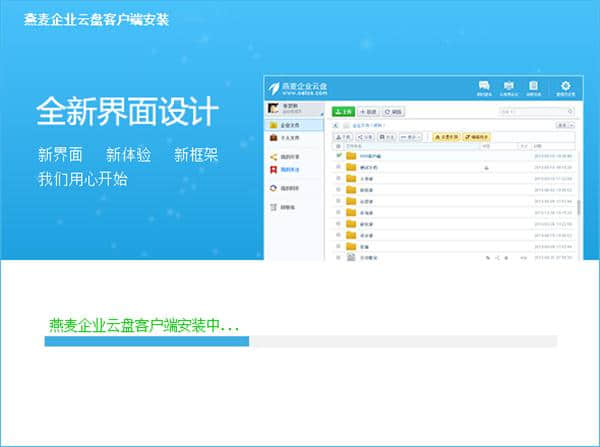This screenshot has height=447, width=600.
Task: Click the green upload button in preview
Action: 343,111
